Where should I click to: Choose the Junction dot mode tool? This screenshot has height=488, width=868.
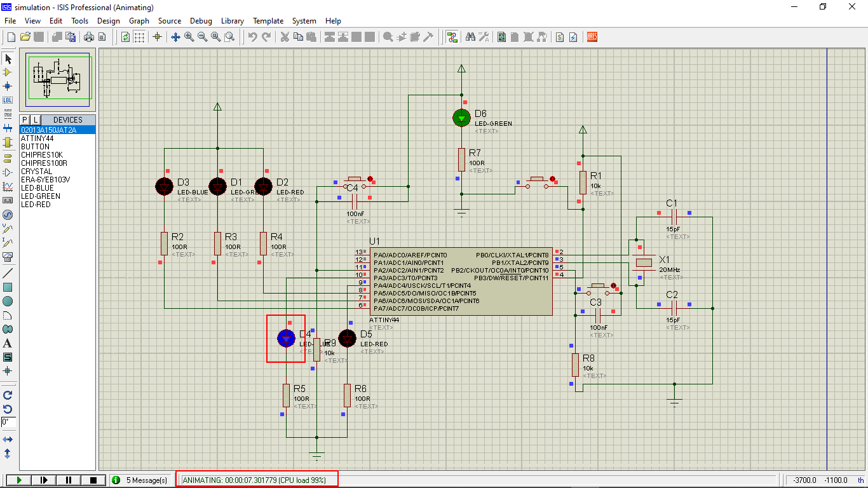[x=8, y=86]
